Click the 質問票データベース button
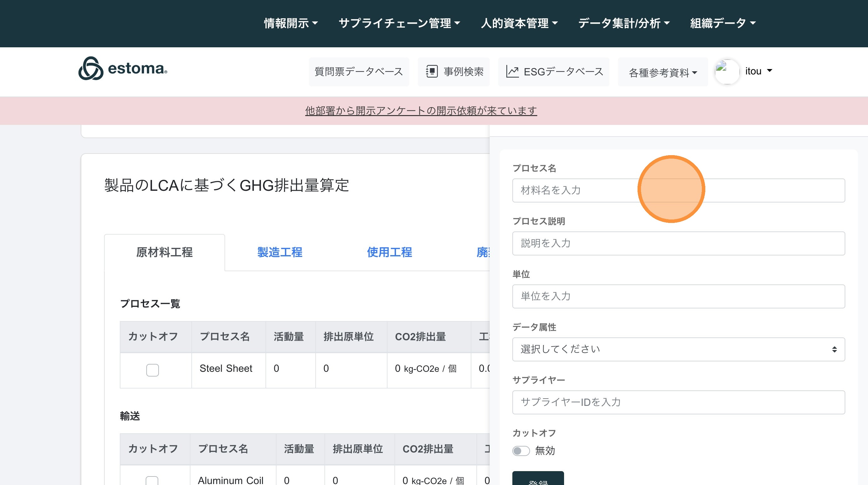868x485 pixels. 358,72
